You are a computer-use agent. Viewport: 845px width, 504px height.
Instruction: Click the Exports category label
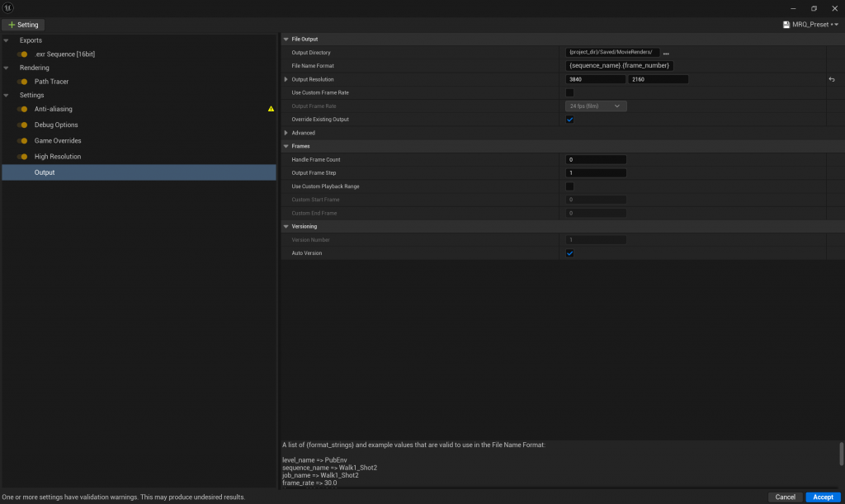[31, 40]
